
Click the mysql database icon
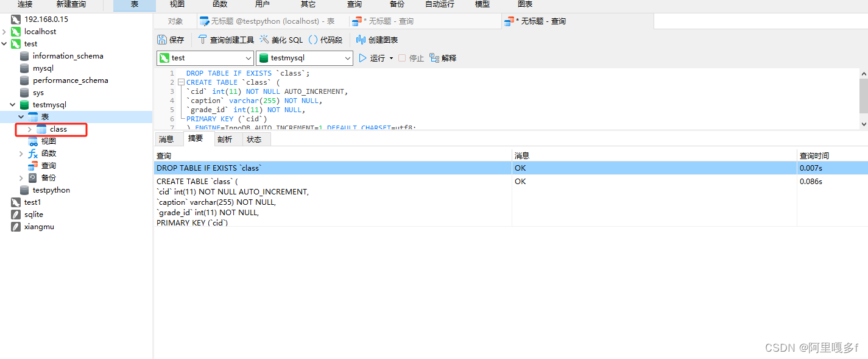click(24, 68)
